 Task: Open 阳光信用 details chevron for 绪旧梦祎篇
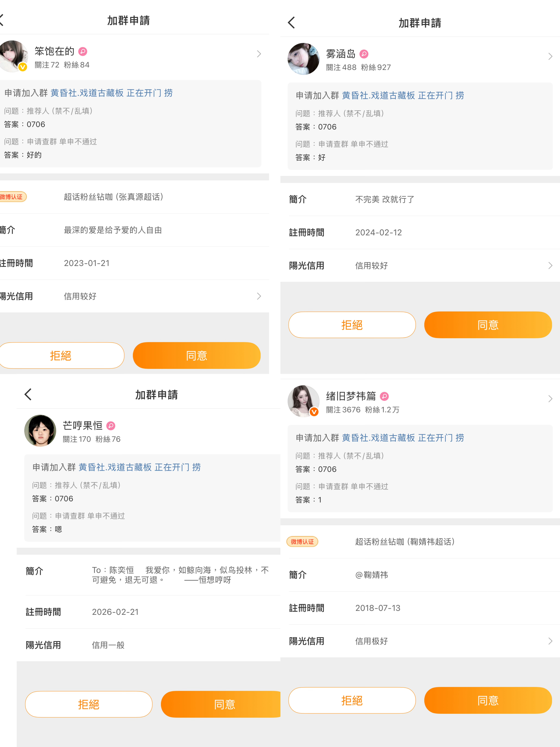point(550,641)
